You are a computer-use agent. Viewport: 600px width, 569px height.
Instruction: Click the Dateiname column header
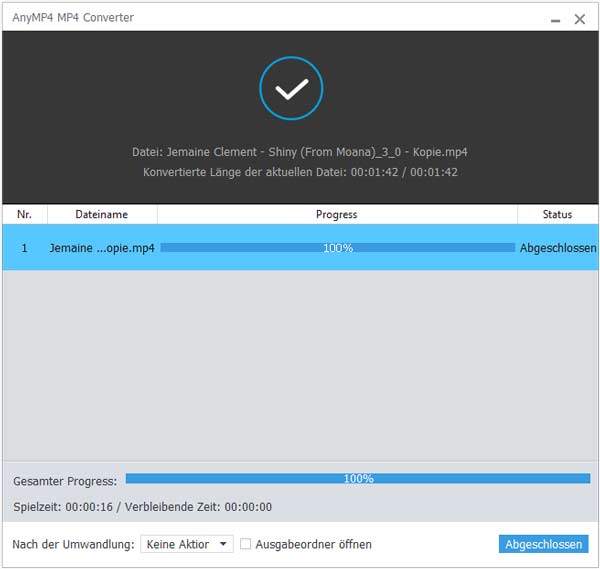pyautogui.click(x=102, y=214)
